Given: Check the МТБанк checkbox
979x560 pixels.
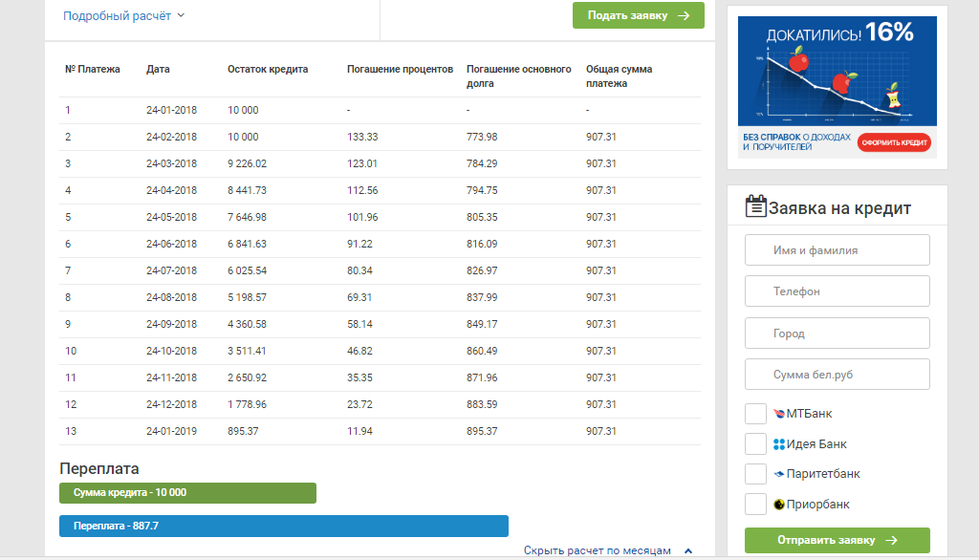Looking at the screenshot, I should coord(755,413).
